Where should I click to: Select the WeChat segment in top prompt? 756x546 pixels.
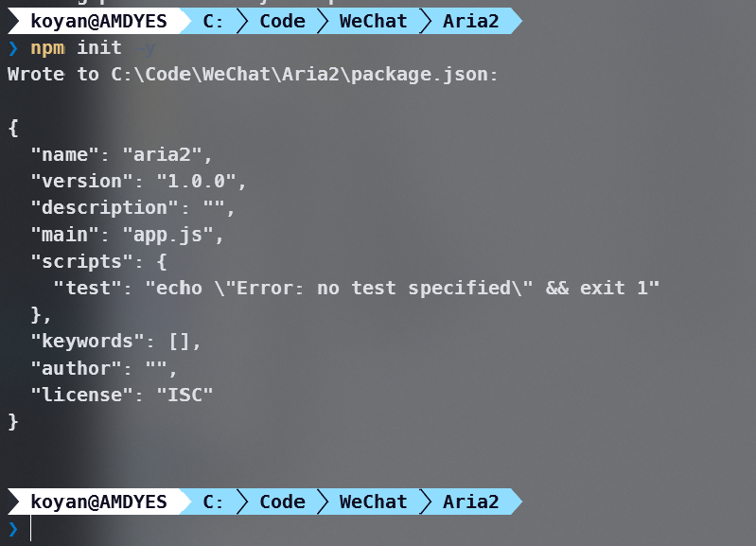pos(373,21)
